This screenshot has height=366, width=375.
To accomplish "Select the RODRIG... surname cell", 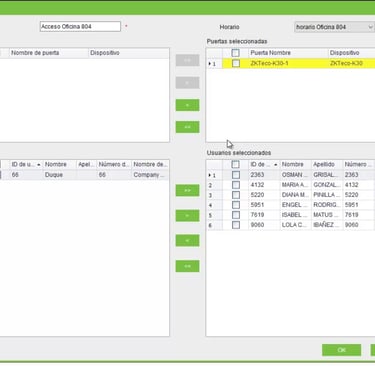I will (x=327, y=205).
